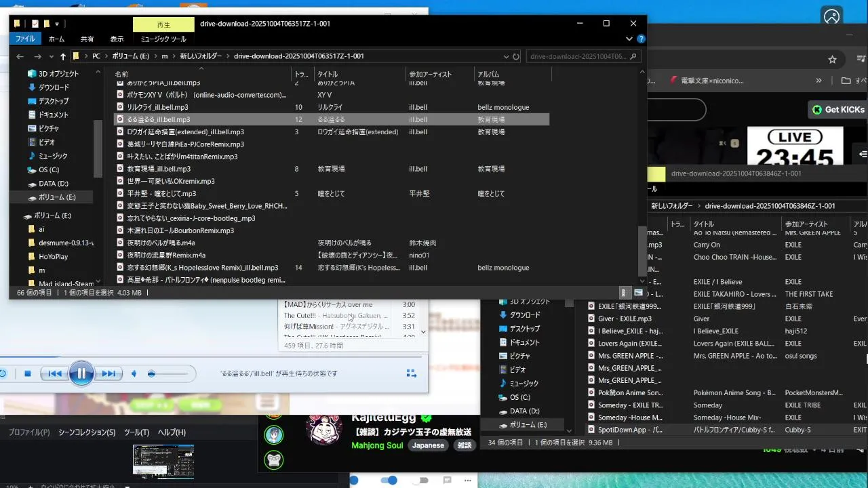Skip to the next track
The image size is (868, 488).
(108, 373)
